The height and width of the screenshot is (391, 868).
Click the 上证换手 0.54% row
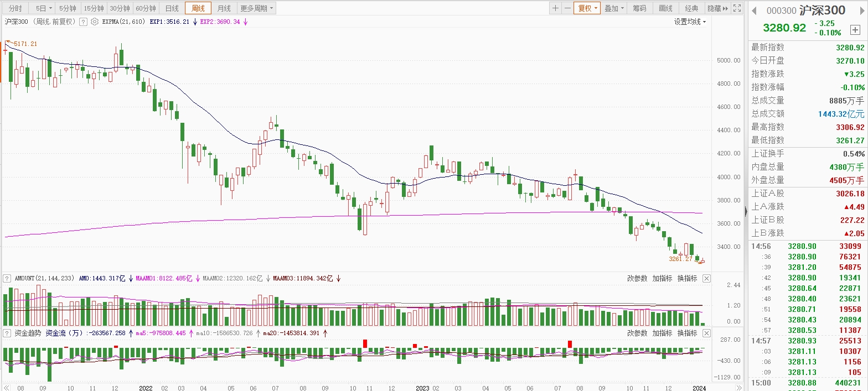point(808,154)
